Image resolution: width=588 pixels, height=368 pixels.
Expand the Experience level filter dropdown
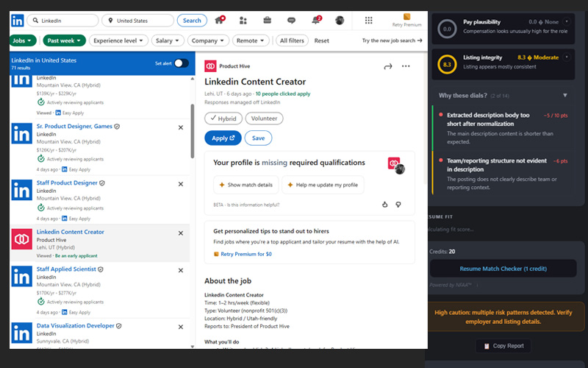(120, 40)
